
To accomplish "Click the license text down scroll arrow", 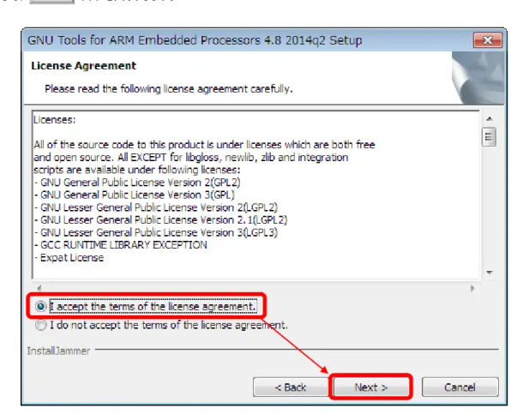I will pos(490,273).
